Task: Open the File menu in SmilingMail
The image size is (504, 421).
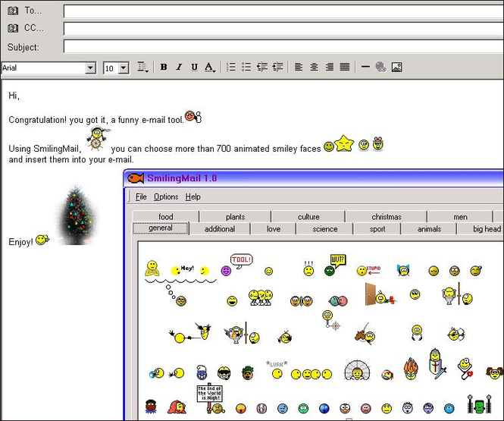Action: coord(141,196)
